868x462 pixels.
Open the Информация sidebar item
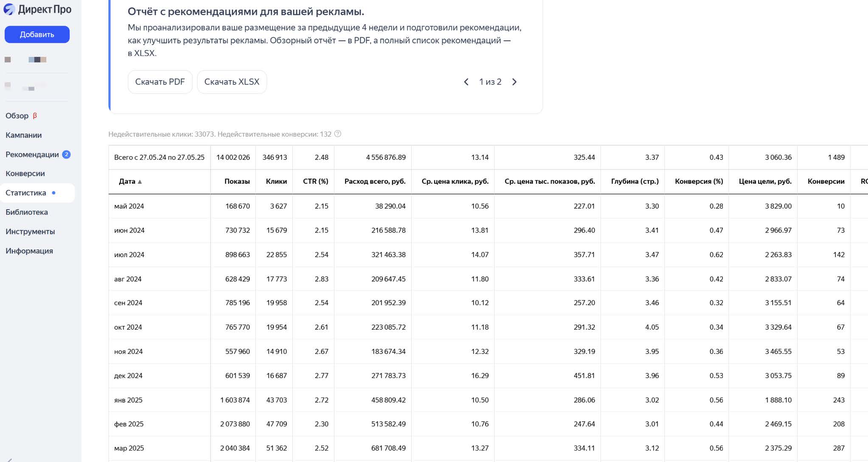(29, 251)
